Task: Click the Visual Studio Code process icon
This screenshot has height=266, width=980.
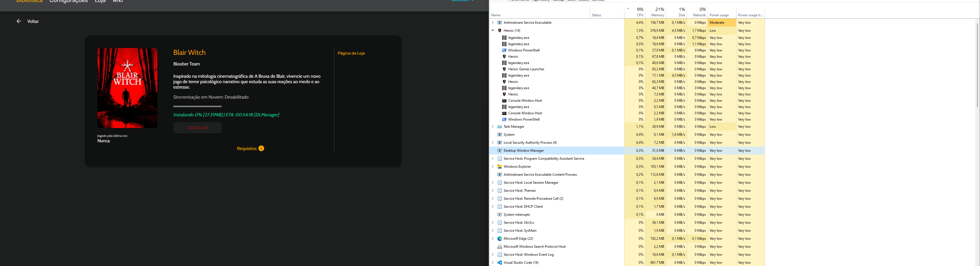Action: [499, 262]
